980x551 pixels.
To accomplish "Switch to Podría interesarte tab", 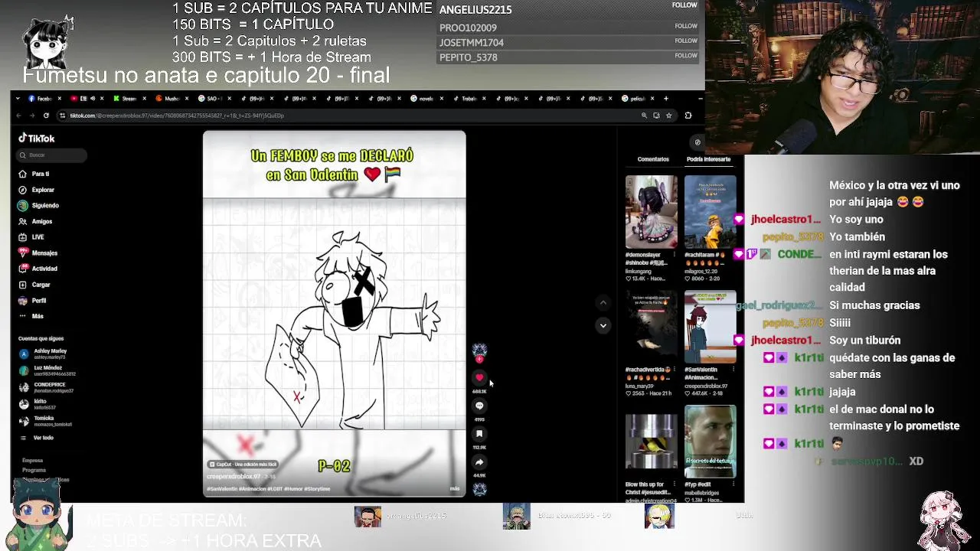I will pos(708,159).
